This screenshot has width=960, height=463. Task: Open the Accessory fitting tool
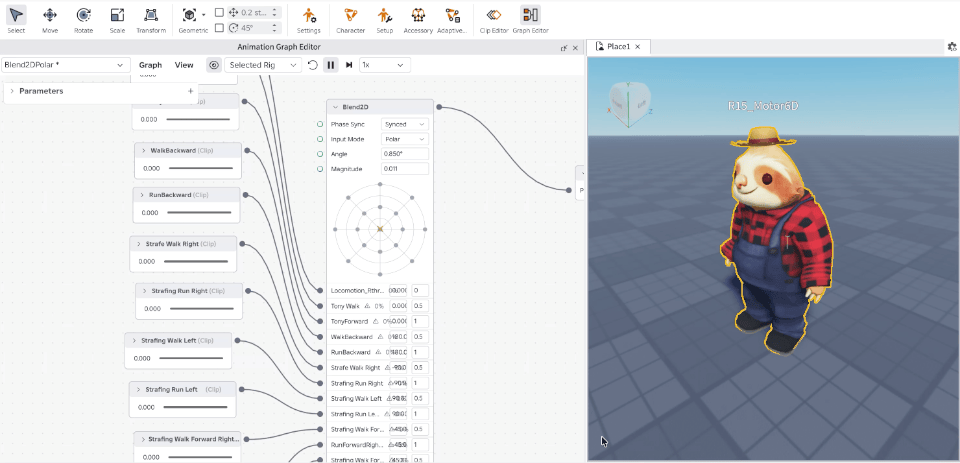coord(418,20)
